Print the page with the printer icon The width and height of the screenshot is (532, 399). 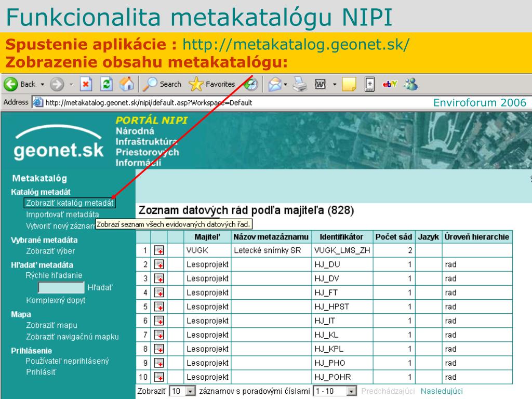coord(300,84)
